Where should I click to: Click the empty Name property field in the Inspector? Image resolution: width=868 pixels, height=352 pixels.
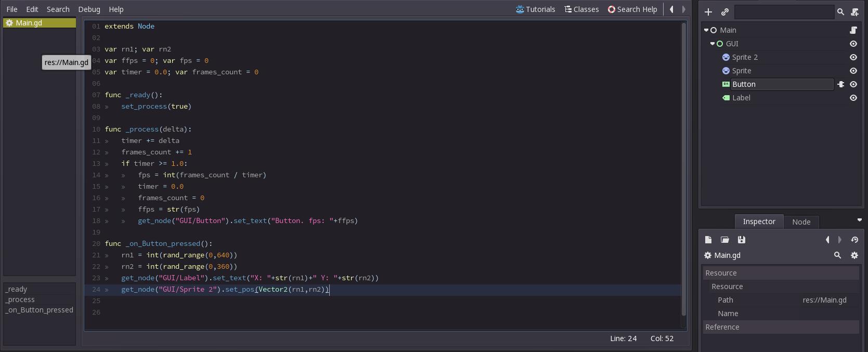[829, 314]
